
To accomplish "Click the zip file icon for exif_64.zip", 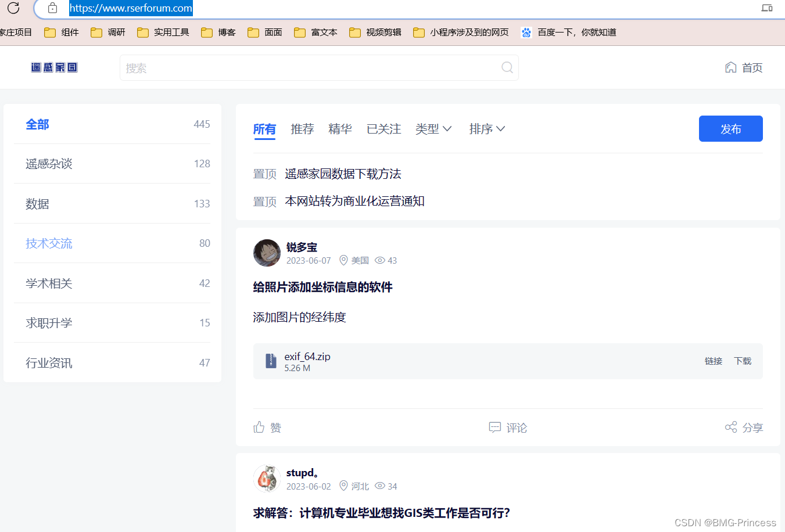I will click(x=271, y=361).
